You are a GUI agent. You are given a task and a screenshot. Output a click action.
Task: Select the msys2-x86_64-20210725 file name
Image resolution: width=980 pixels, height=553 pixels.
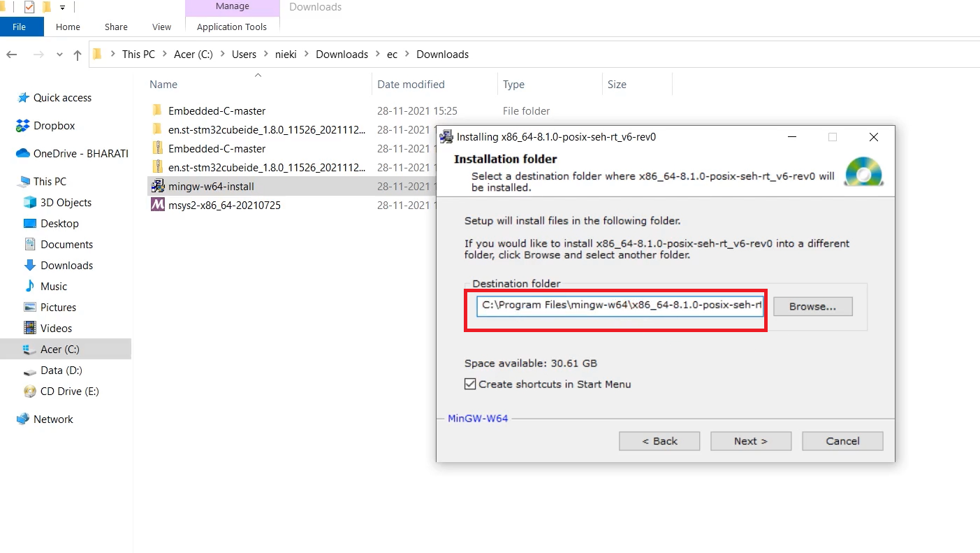coord(224,206)
